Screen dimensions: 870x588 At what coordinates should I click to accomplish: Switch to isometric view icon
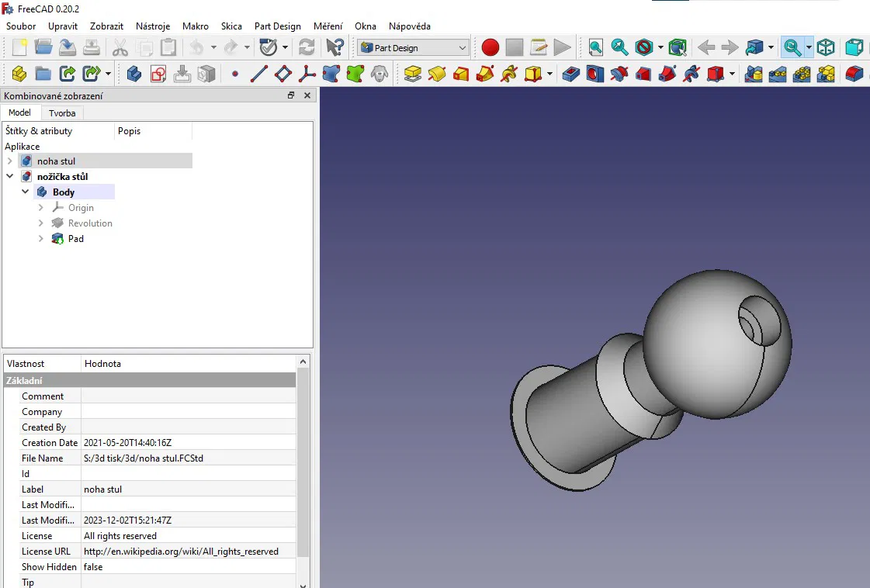point(826,47)
